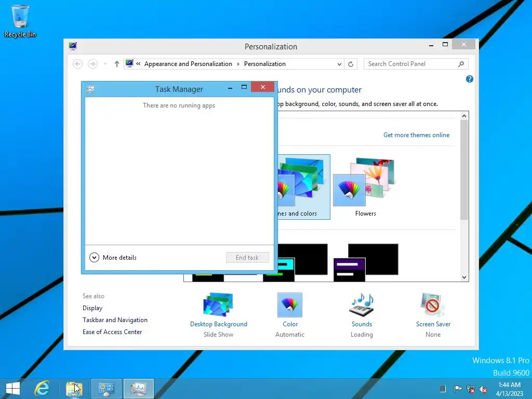The image size is (532, 399).
Task: Select the Flowers theme
Action: 365,187
